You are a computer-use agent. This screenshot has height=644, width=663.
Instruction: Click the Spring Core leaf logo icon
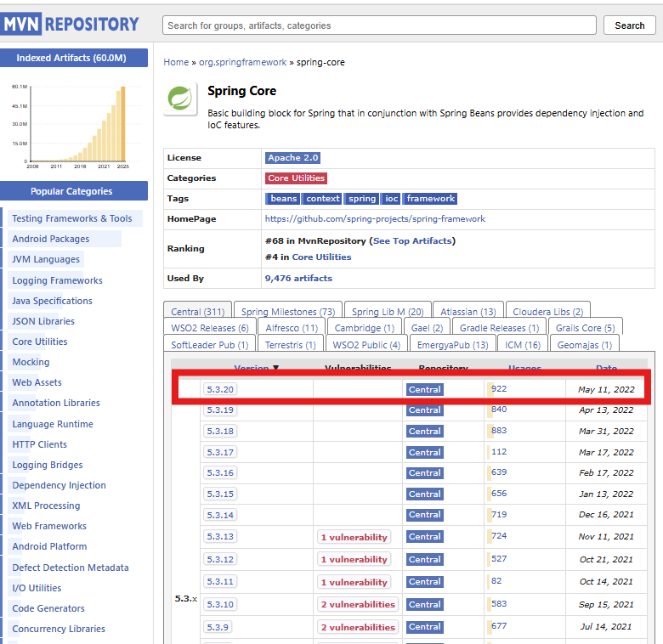(180, 99)
